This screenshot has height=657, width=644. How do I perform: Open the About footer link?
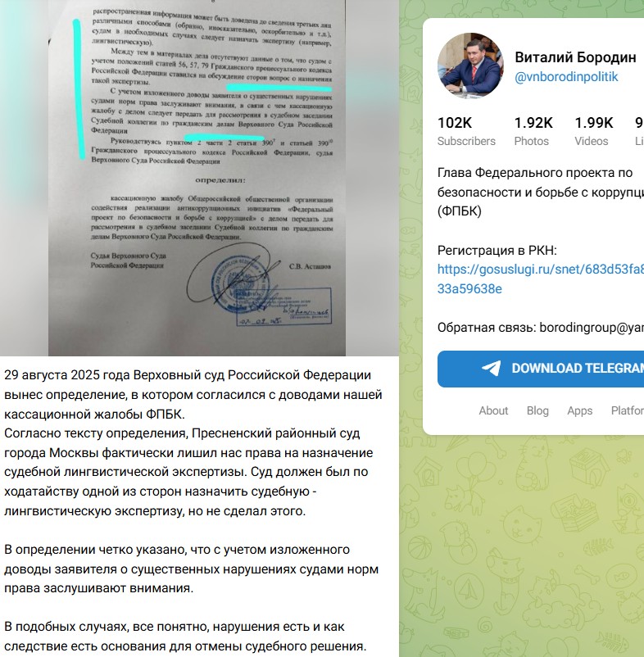493,410
